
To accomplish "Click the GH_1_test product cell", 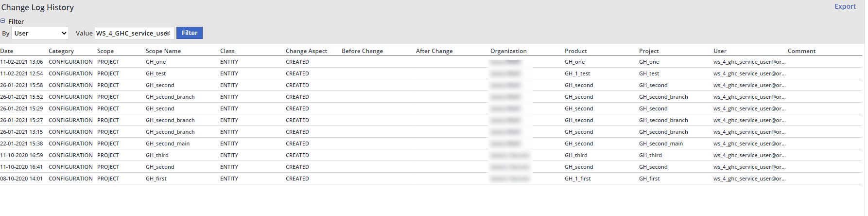I will [x=577, y=73].
